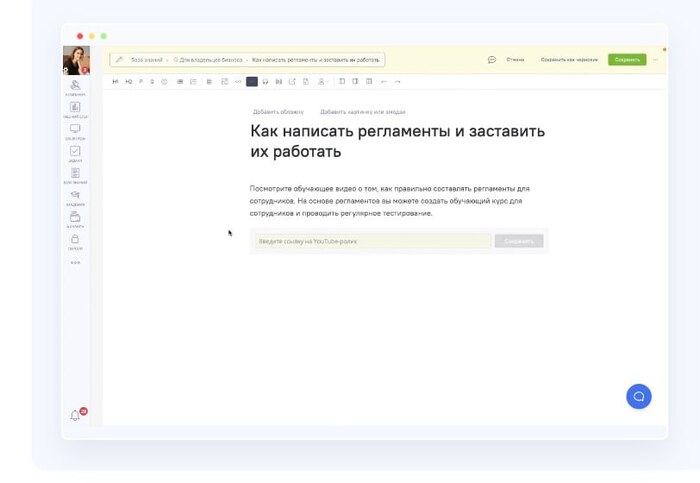Viewport: 700px width, 483px height.
Task: Open the user icon dropdown in the toolbar
Action: pyautogui.click(x=322, y=81)
